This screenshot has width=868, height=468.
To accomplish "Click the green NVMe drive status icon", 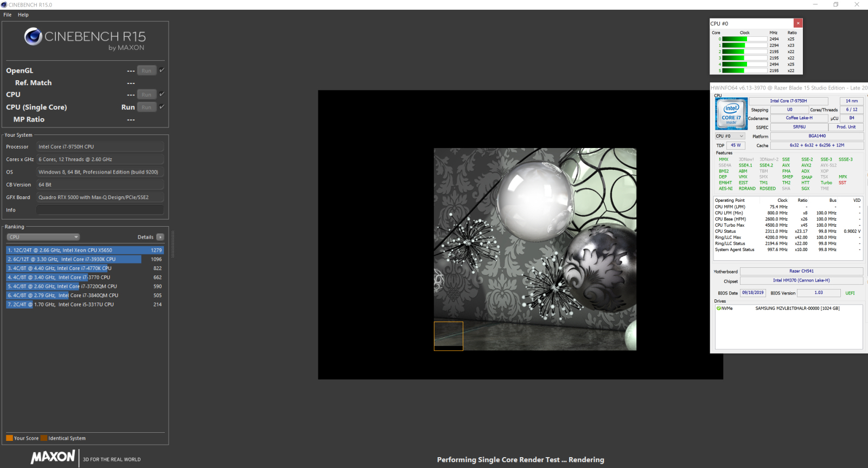I will [x=719, y=308].
